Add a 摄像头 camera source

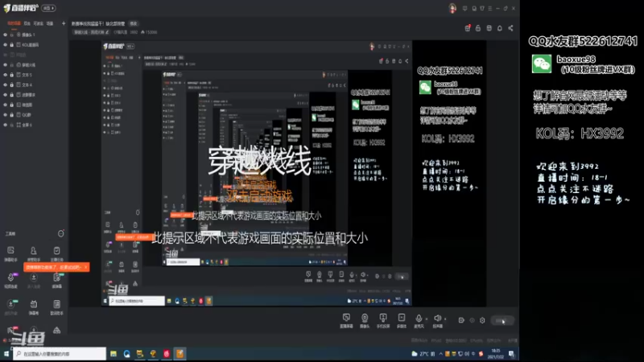(365, 320)
